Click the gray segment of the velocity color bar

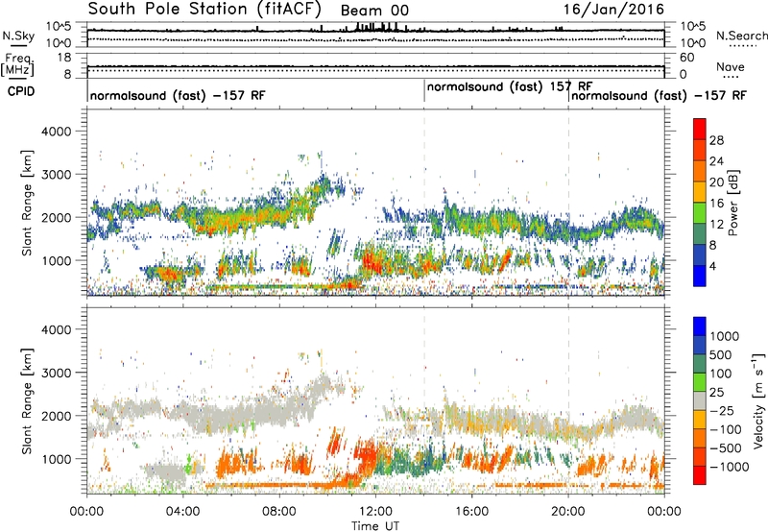tap(700, 401)
